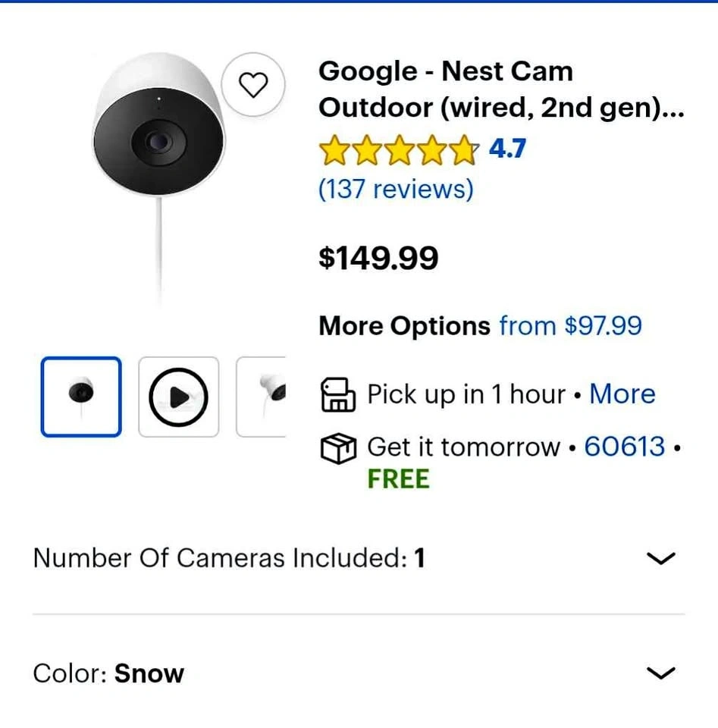
Task: View more options from $97.99
Action: [570, 326]
